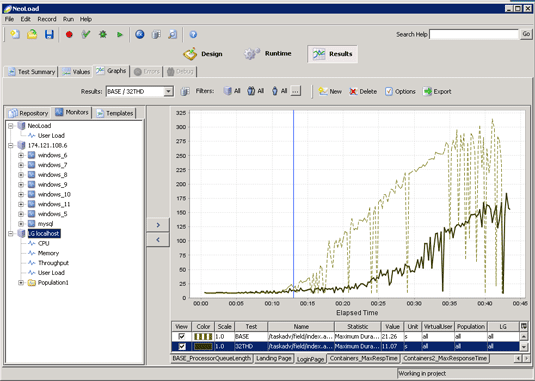Run the test with the green play icon

tap(120, 34)
